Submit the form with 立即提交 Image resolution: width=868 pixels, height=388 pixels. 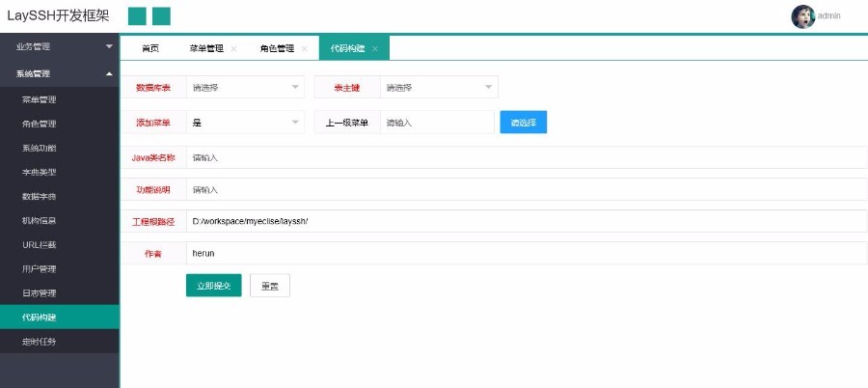(x=214, y=286)
